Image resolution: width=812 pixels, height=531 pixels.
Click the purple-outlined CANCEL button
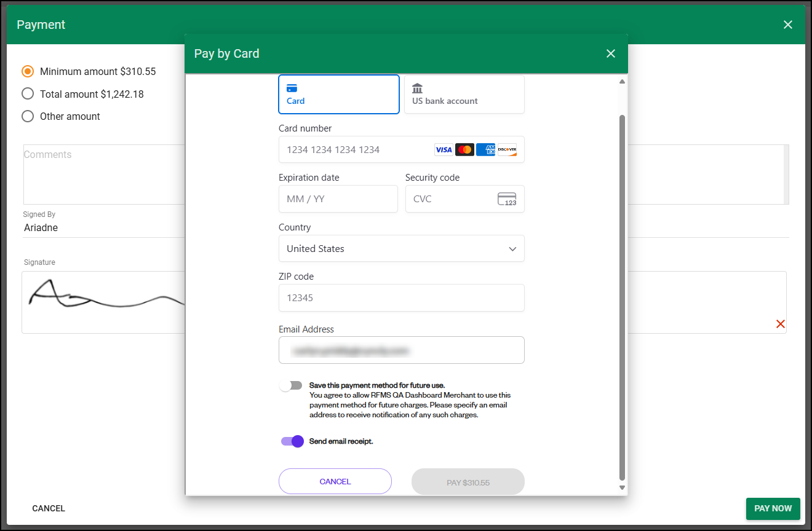tap(335, 481)
